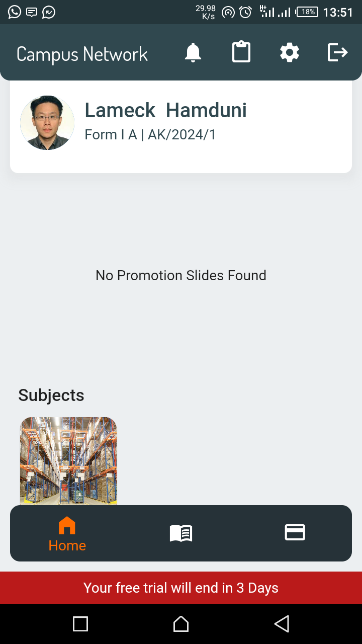Open the payment card tab

point(295,532)
